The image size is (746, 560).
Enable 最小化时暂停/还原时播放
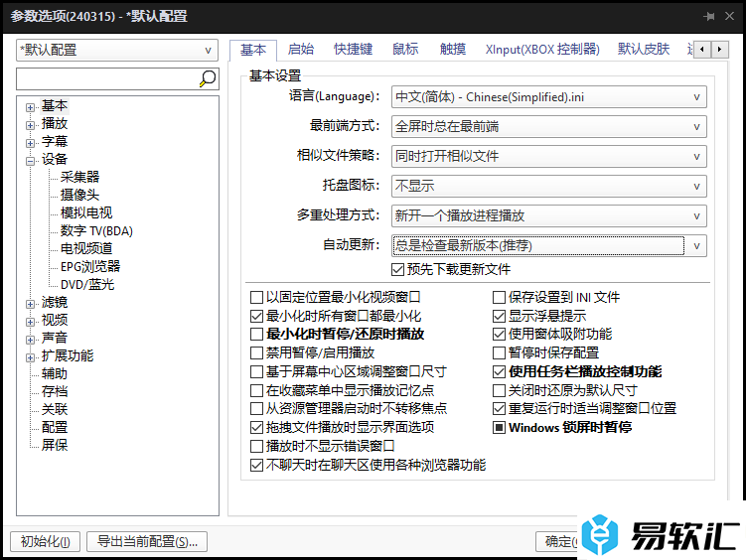(x=256, y=335)
